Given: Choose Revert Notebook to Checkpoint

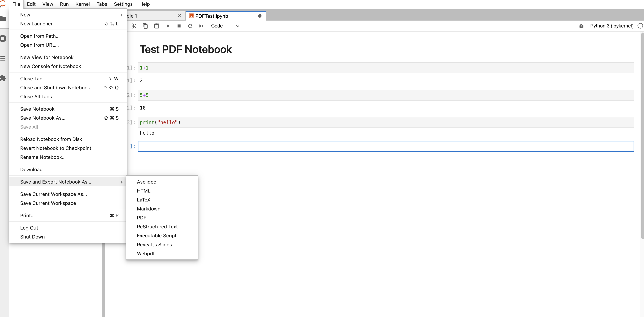Looking at the screenshot, I should [x=68, y=148].
